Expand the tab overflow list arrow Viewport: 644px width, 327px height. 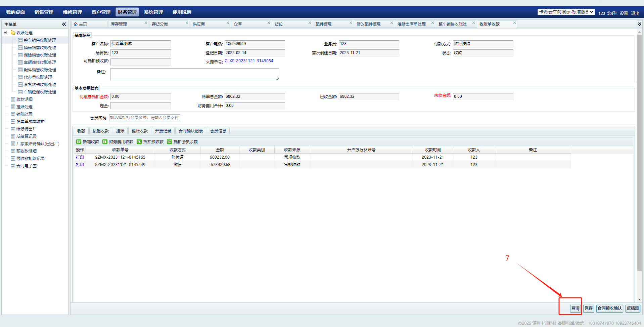[x=639, y=24]
